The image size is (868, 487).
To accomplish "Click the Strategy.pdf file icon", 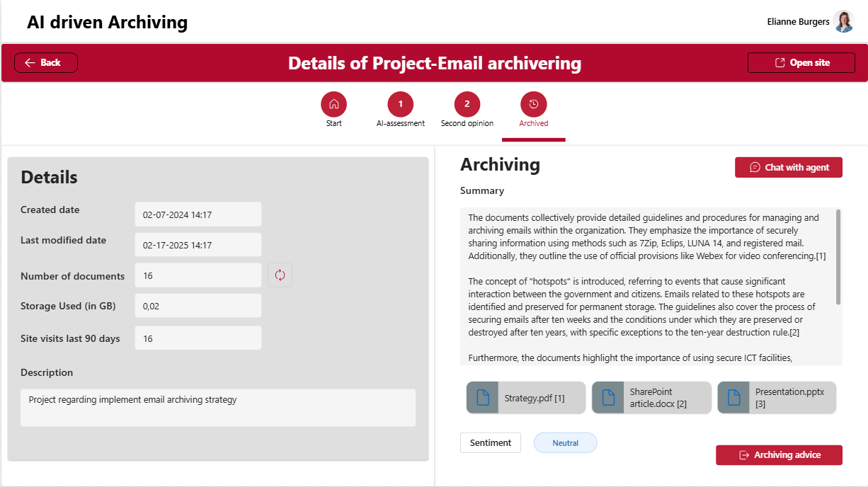I will click(x=483, y=398).
